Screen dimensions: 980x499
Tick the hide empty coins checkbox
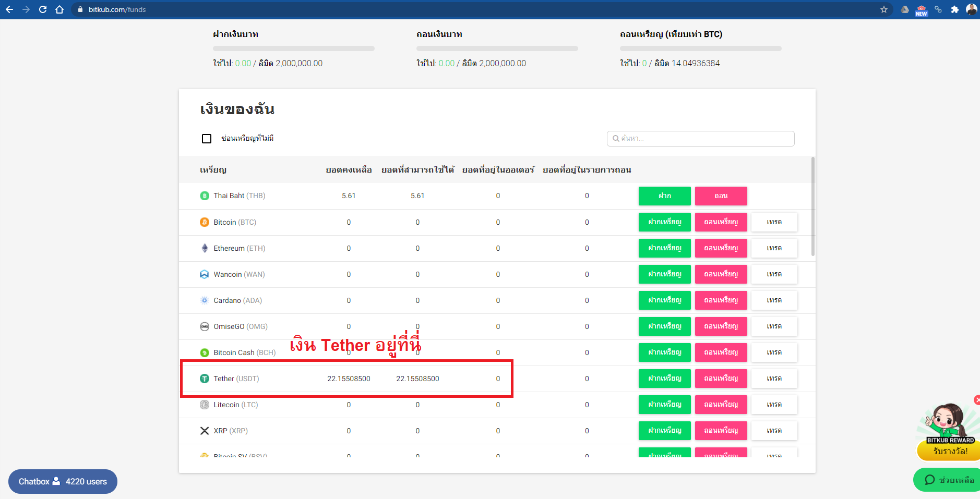[x=207, y=139]
